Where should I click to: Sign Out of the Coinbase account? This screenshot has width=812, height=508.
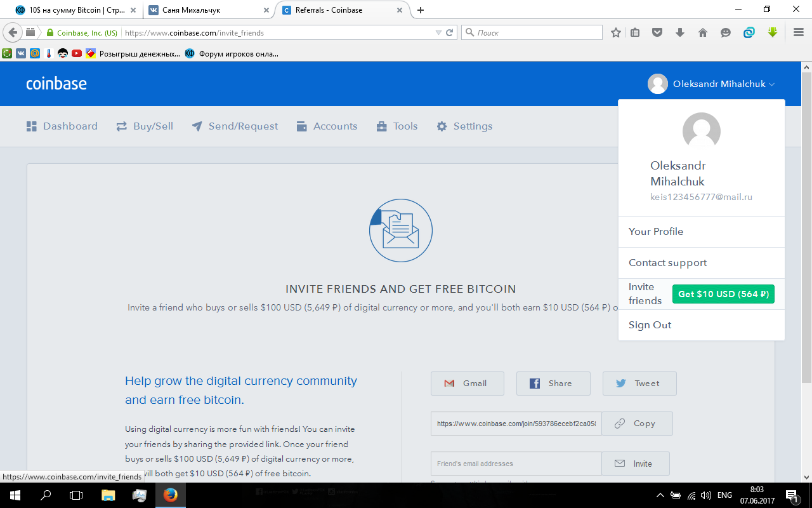pyautogui.click(x=702, y=325)
